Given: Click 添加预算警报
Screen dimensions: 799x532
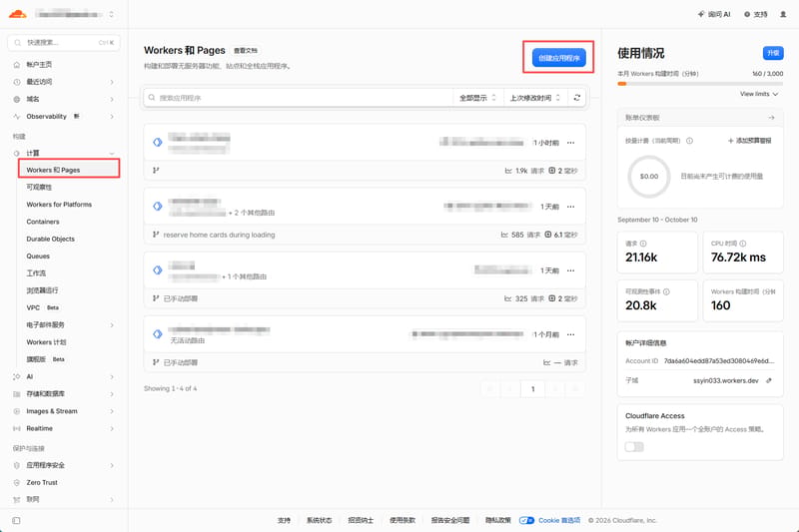Looking at the screenshot, I should pyautogui.click(x=750, y=141).
